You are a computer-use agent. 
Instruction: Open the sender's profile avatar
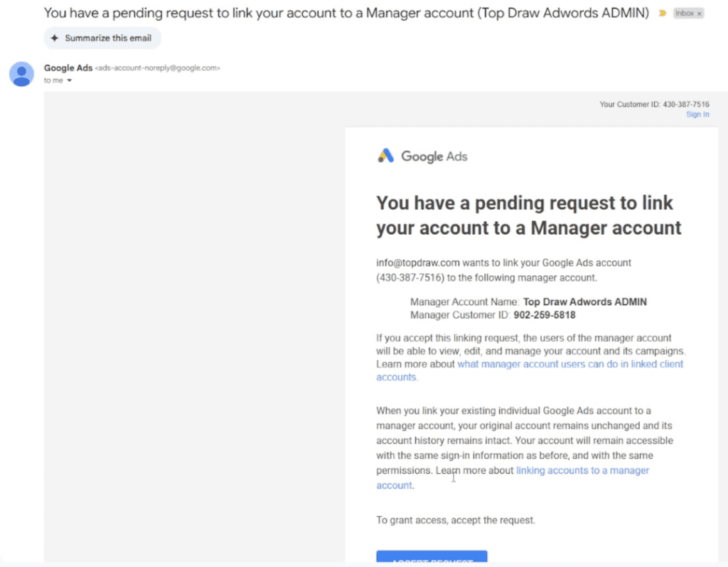21,74
